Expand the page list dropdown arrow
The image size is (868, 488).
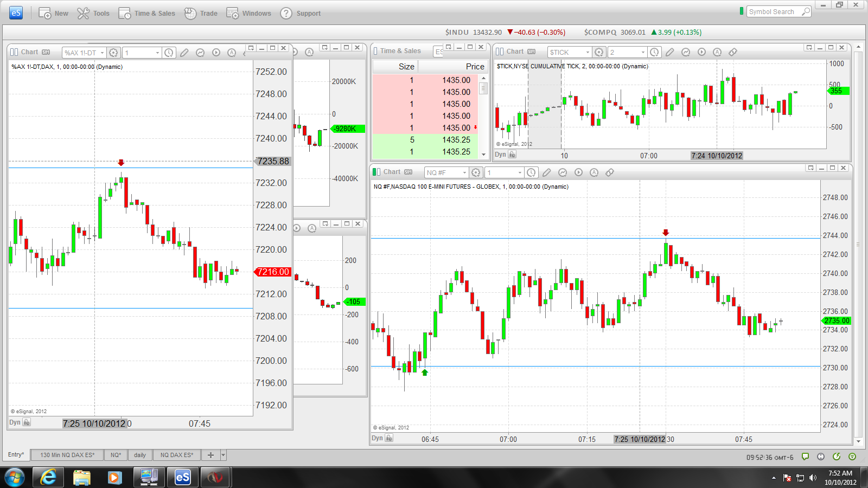click(x=223, y=455)
